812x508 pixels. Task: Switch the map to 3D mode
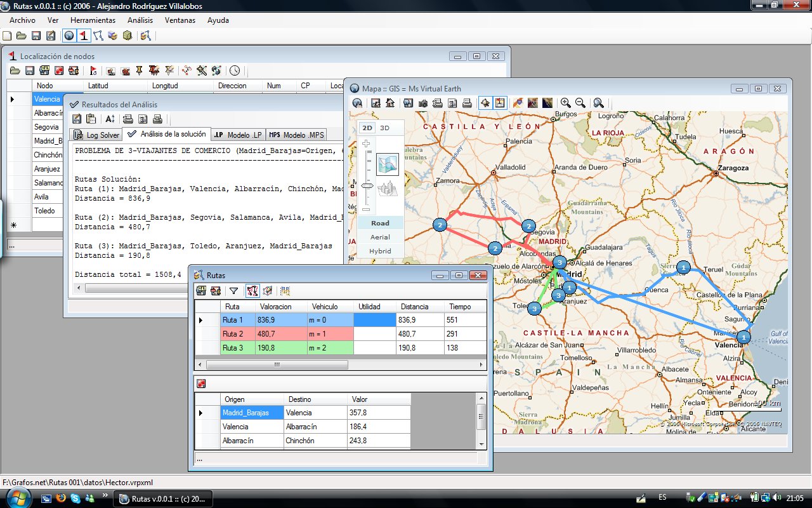pos(385,128)
